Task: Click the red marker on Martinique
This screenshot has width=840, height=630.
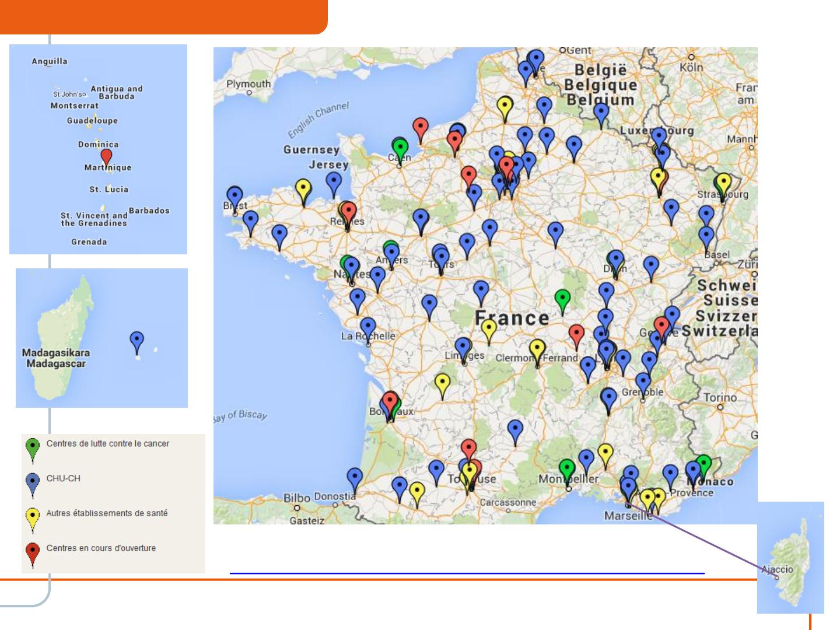Action: (106, 158)
